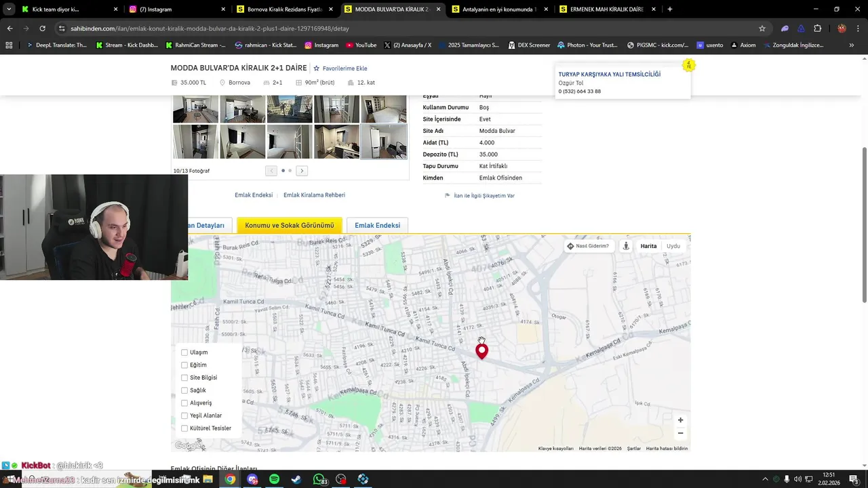The height and width of the screenshot is (488, 868).
Task: Open the browser Extensions puzzle icon
Action: tap(817, 28)
